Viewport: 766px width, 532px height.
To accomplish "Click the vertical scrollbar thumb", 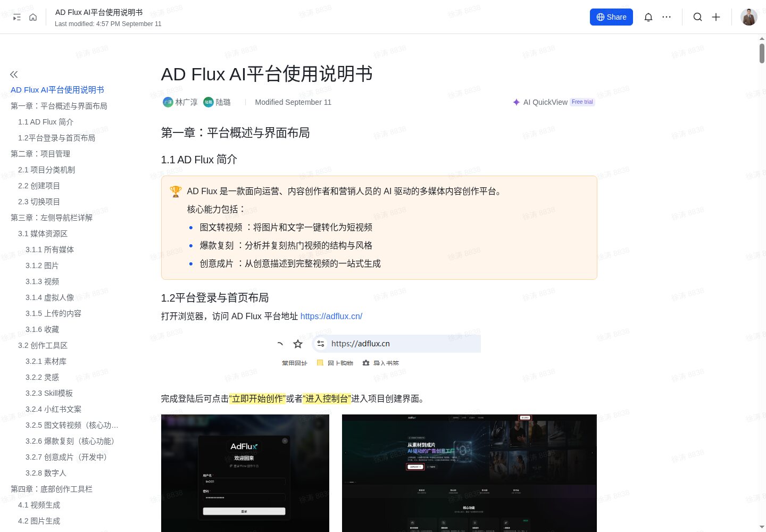I will [762, 53].
